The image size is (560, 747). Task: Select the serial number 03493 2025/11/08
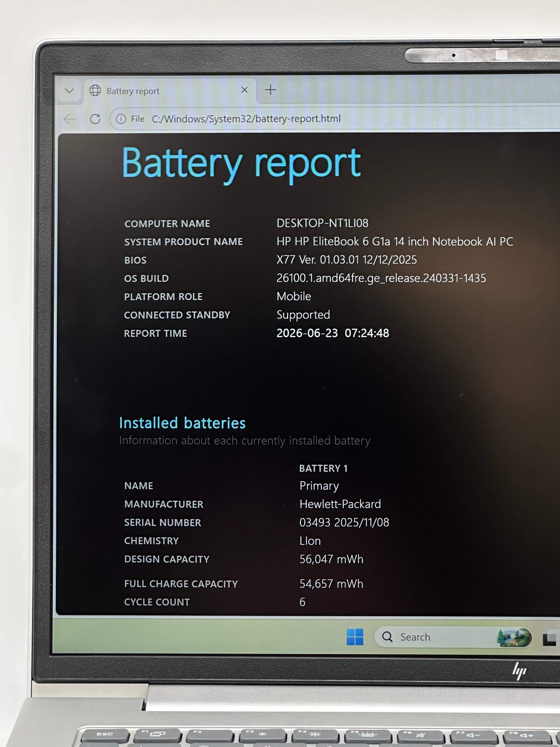(x=344, y=522)
